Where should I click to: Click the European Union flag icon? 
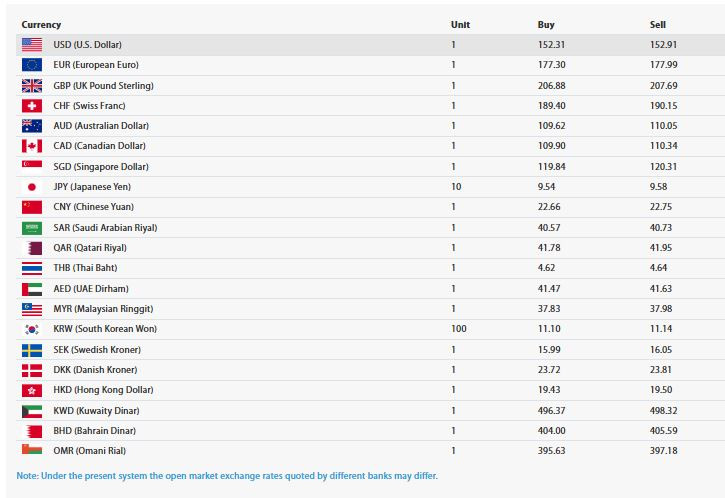(x=32, y=65)
